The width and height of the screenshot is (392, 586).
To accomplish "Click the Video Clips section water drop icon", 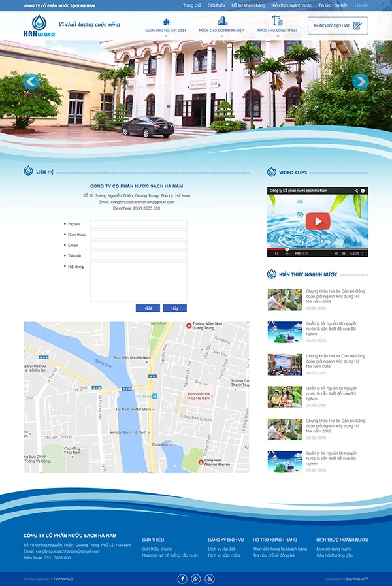I will (272, 172).
